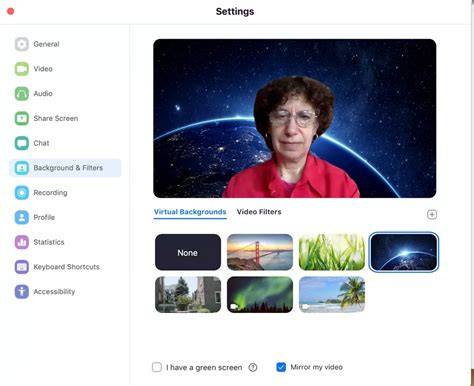
Task: Add a new virtual background with plus icon
Action: (x=432, y=214)
